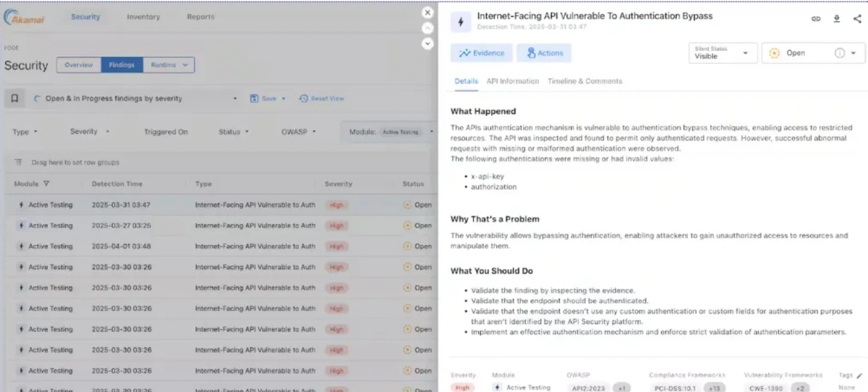Screen dimensions: 868x392
Task: Open the Silent Status Visible dropdown
Action: [722, 53]
